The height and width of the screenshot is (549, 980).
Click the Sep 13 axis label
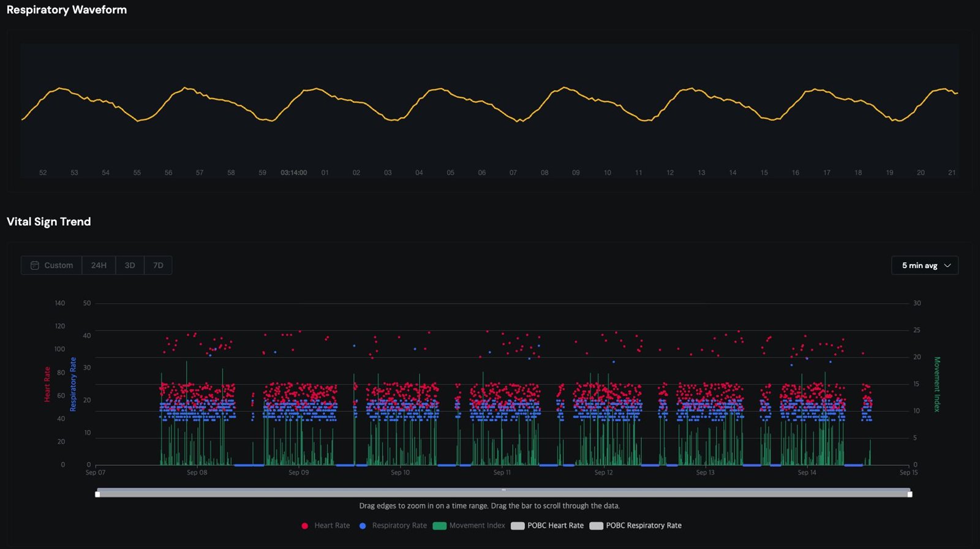click(705, 472)
